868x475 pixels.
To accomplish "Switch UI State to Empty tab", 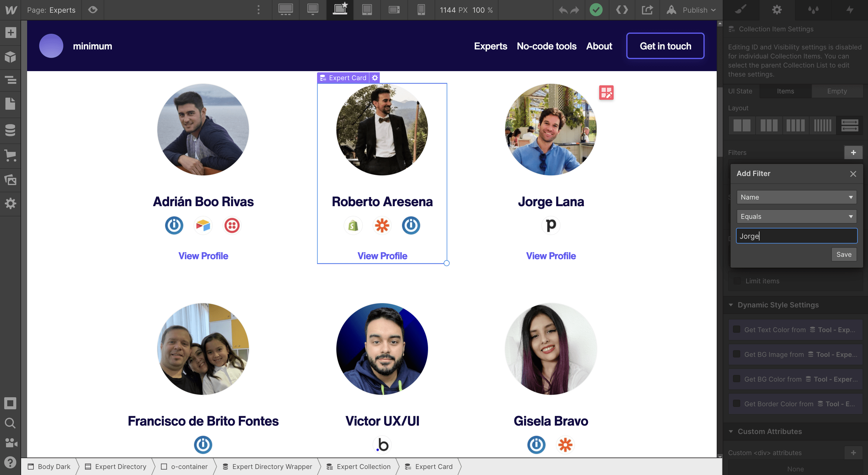I will [x=837, y=91].
